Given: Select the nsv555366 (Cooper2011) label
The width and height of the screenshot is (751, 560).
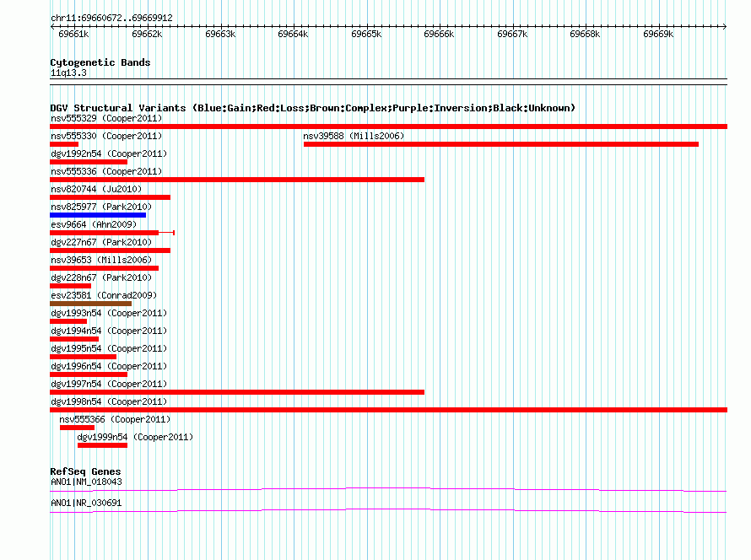Looking at the screenshot, I should click(115, 419).
